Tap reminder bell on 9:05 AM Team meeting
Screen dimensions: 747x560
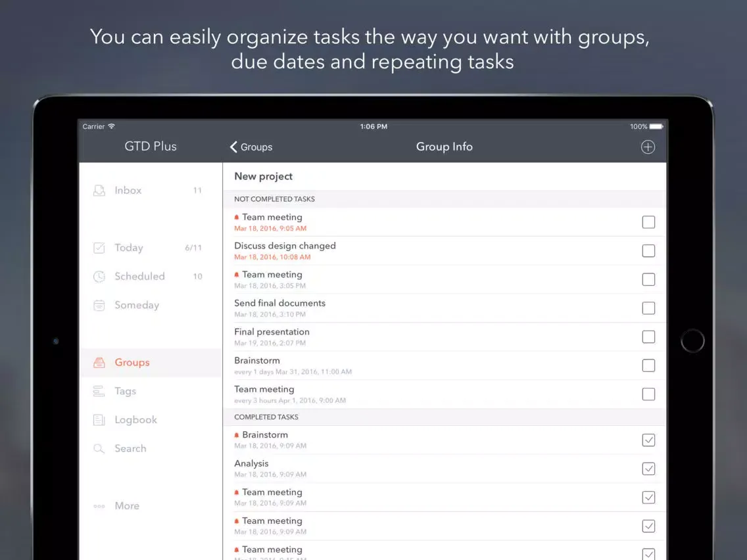click(237, 217)
